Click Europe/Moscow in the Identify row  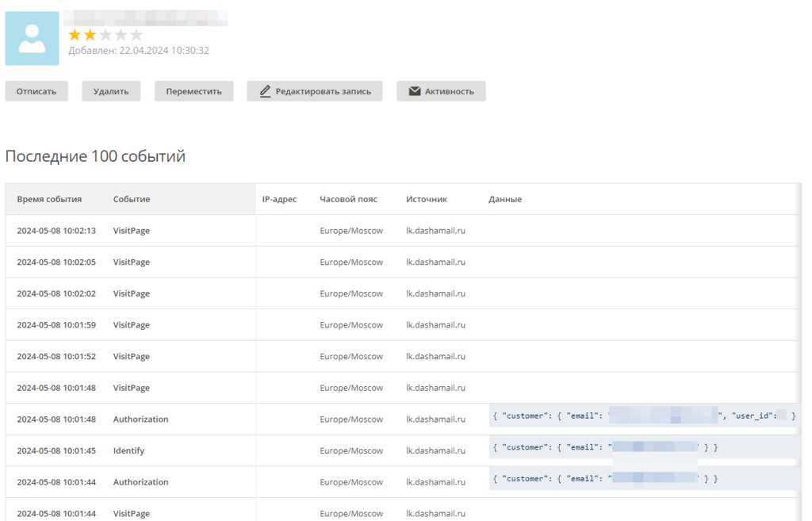[x=351, y=450]
